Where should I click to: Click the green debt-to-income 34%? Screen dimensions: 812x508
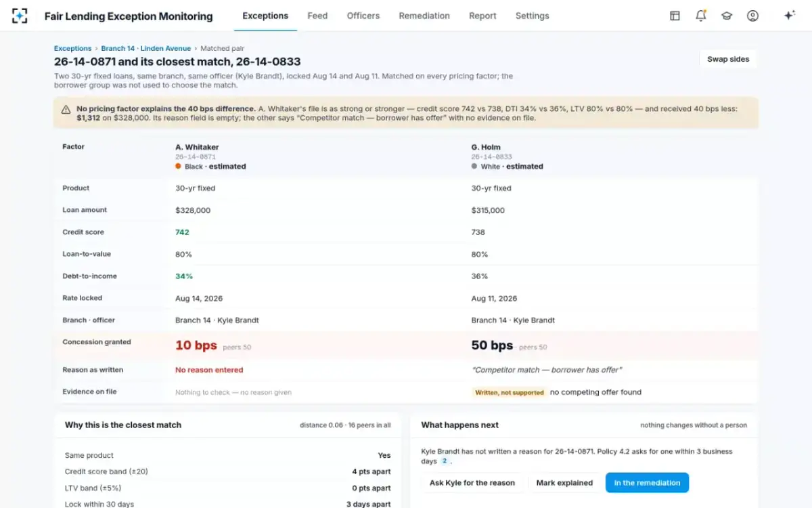point(184,276)
